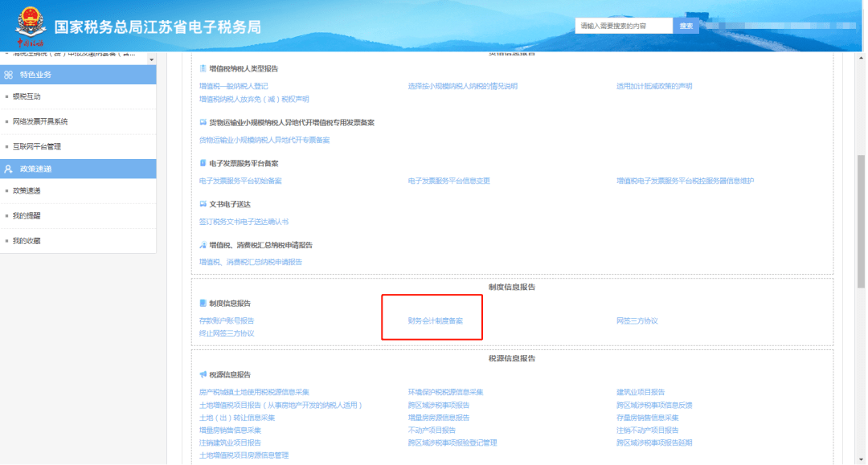This screenshot has width=868, height=465.
Task: Click the 特色业务 four-petal icon
Action: click(8, 75)
